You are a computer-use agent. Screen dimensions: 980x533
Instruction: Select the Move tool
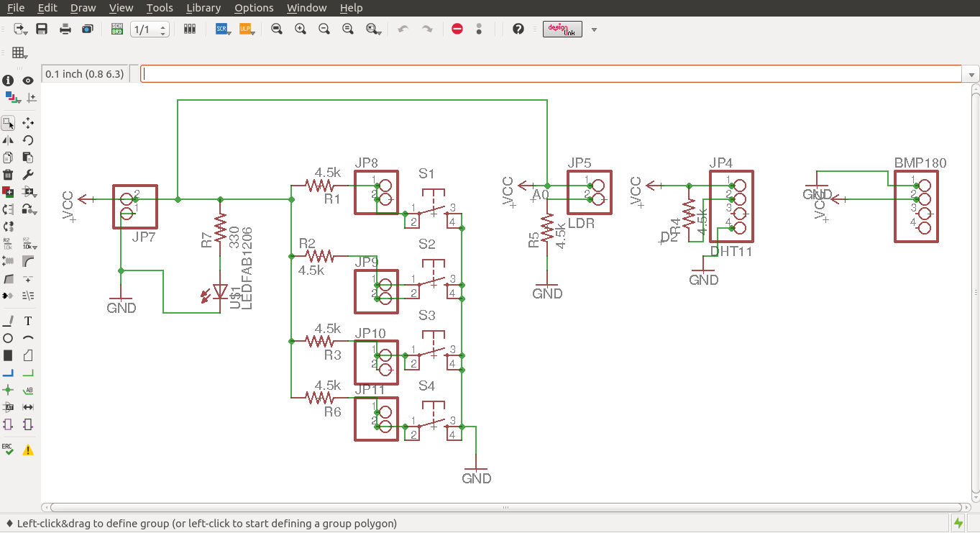28,123
